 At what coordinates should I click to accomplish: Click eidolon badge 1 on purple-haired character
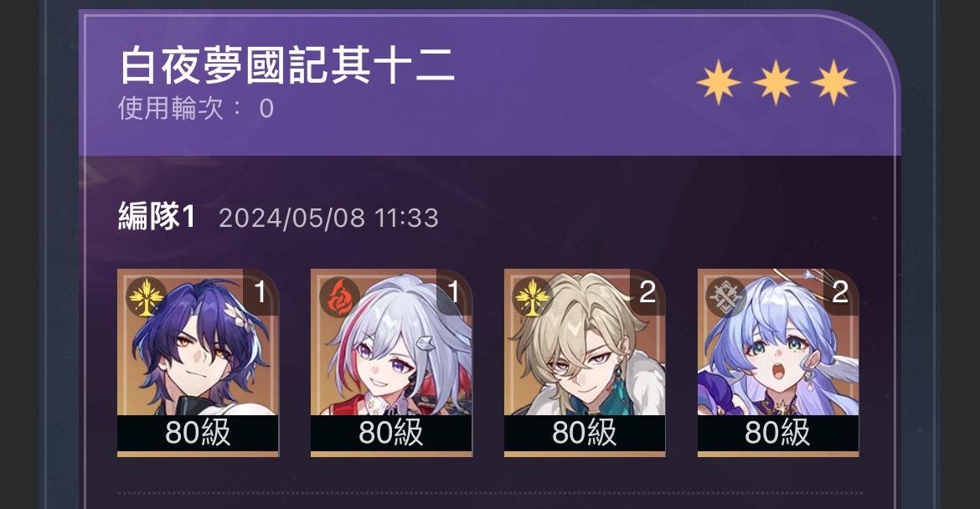tap(260, 290)
